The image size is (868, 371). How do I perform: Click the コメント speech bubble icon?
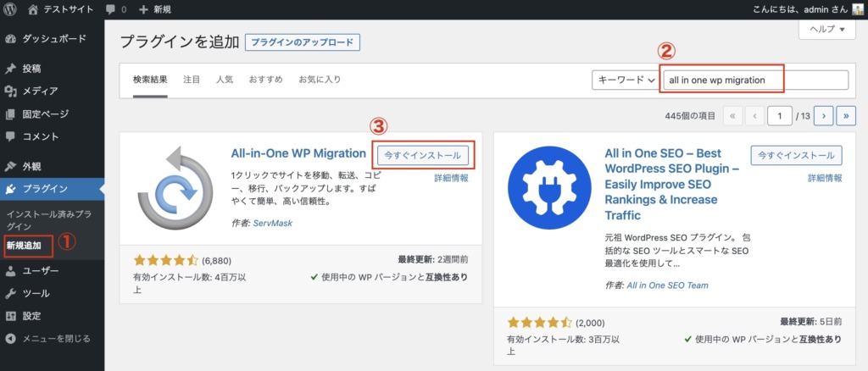tap(10, 136)
